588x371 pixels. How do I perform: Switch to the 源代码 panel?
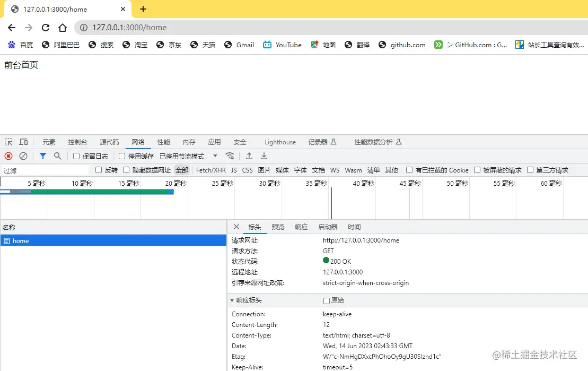coord(109,142)
